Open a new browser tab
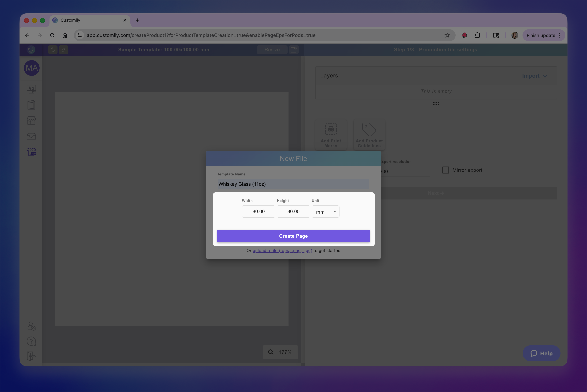This screenshot has height=392, width=587. [x=137, y=20]
